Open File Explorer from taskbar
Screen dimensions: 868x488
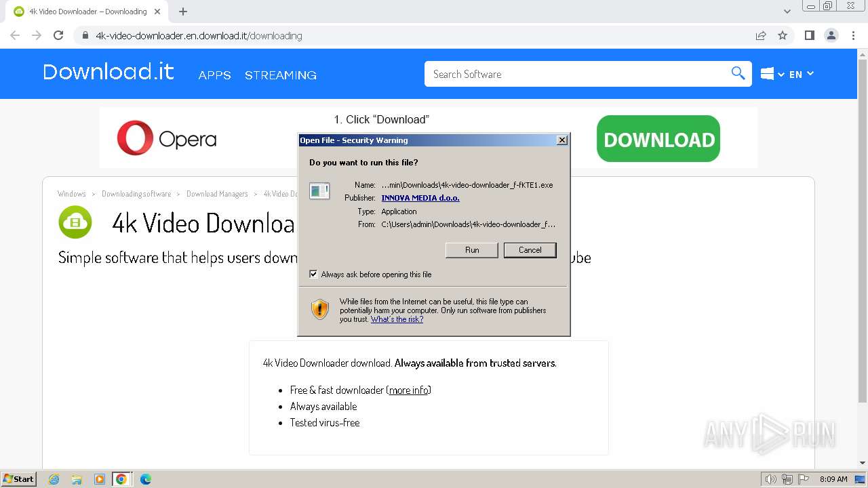[x=77, y=479]
